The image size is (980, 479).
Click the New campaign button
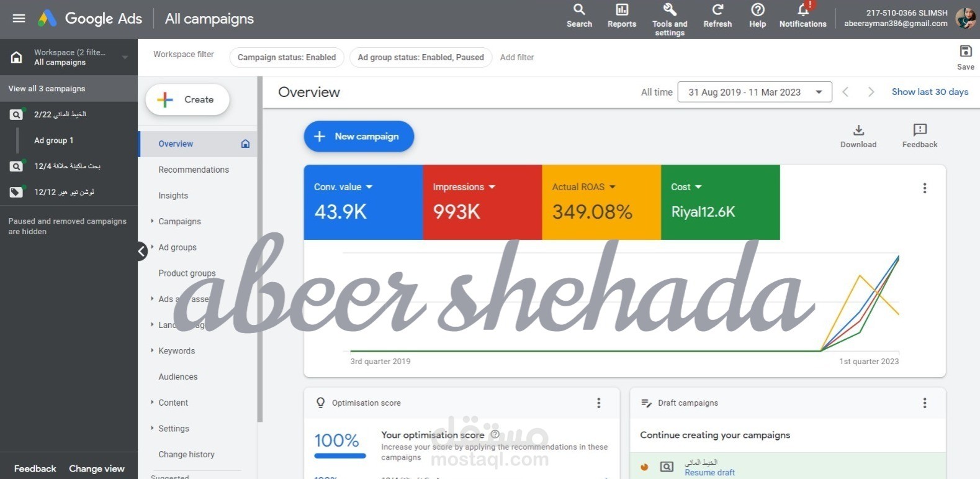pos(359,137)
